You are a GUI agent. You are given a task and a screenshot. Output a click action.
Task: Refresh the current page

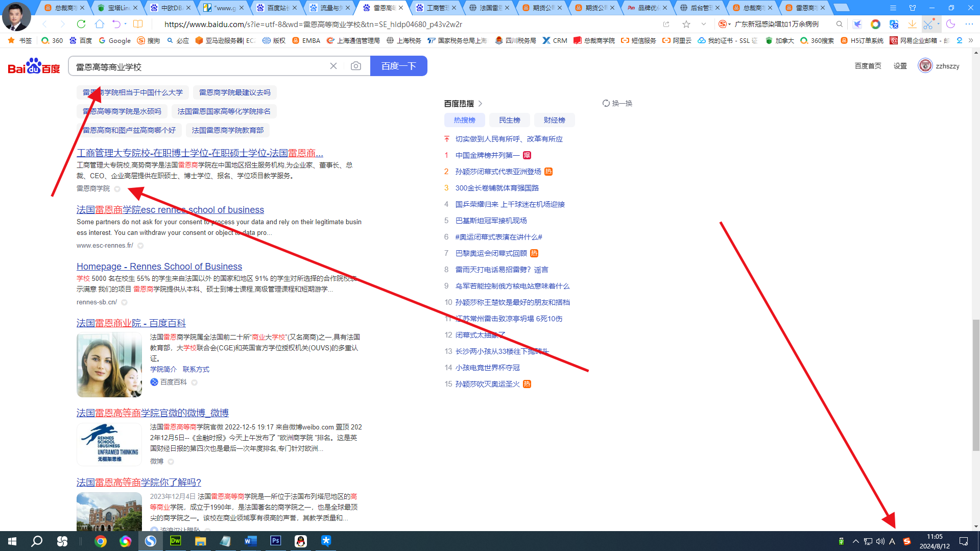[x=81, y=24]
